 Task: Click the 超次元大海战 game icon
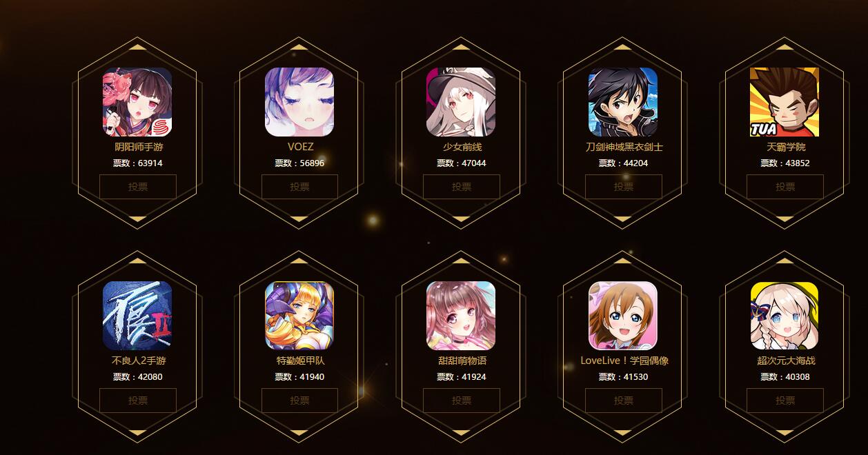pos(785,316)
